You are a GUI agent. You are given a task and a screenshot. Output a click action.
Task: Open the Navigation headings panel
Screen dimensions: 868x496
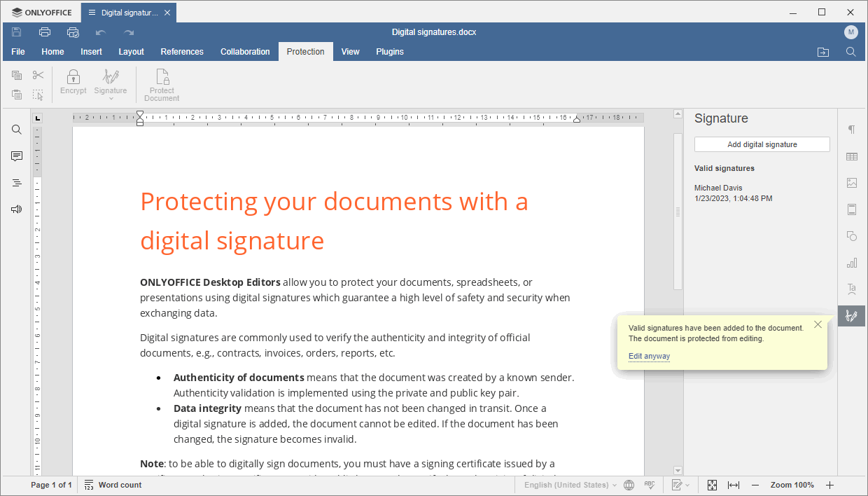point(16,182)
